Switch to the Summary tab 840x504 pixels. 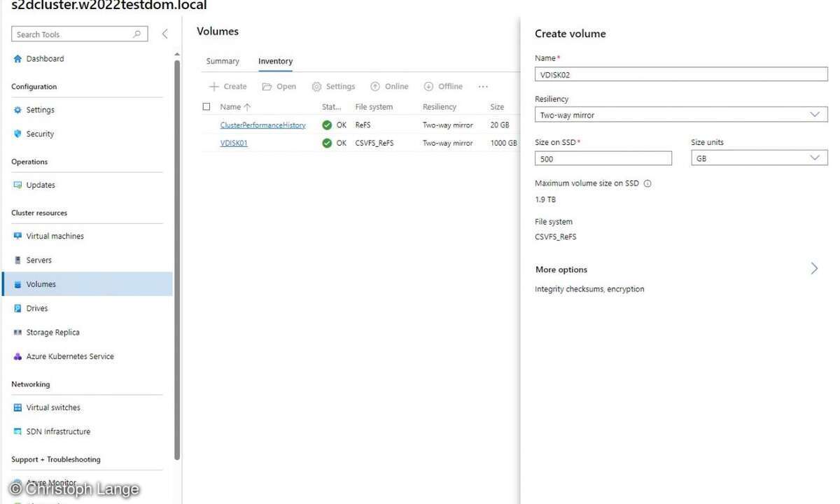pyautogui.click(x=223, y=62)
